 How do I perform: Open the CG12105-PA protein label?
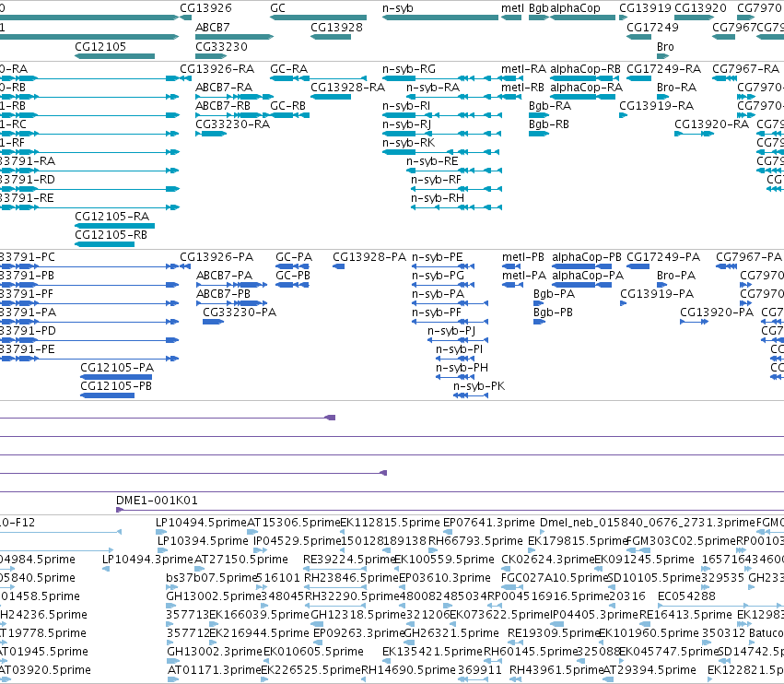click(117, 368)
